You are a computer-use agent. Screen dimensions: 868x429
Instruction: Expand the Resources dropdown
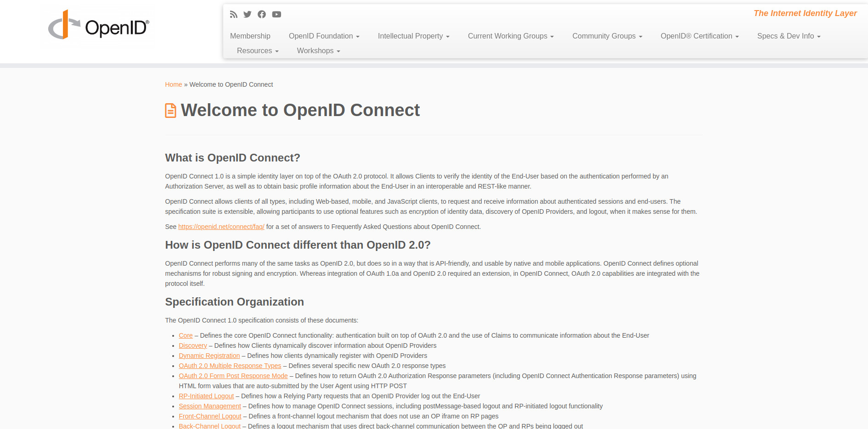point(258,50)
